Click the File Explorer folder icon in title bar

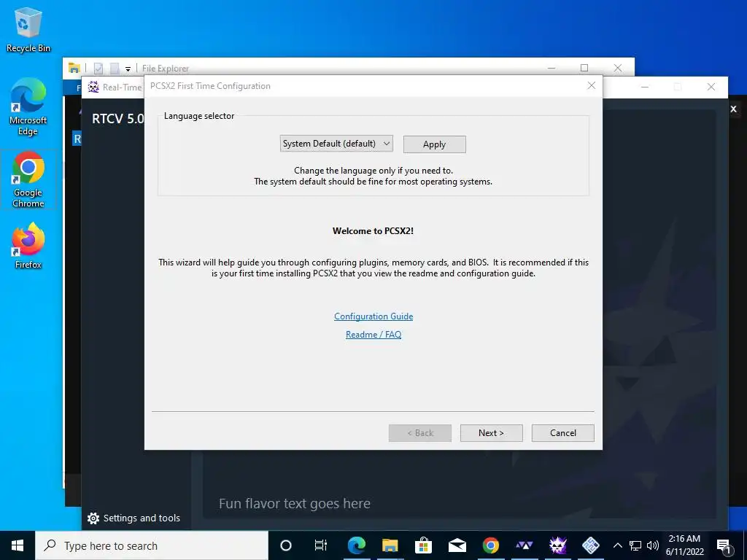(74, 68)
